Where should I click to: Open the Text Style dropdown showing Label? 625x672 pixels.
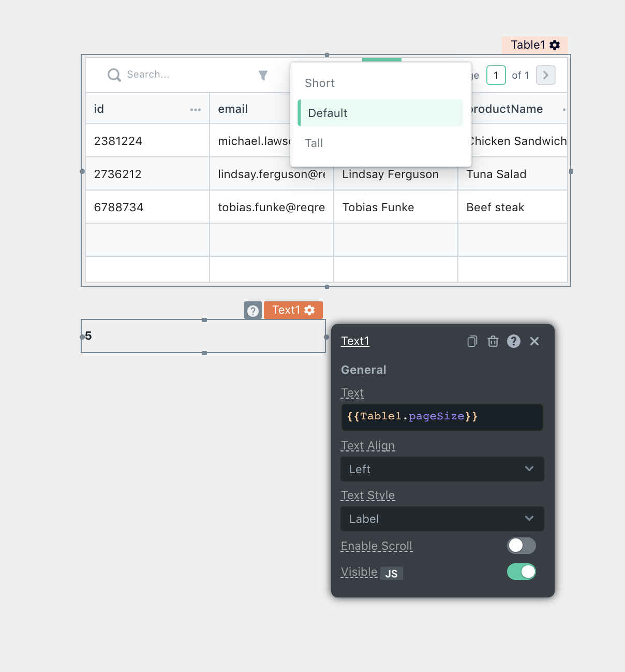[442, 519]
